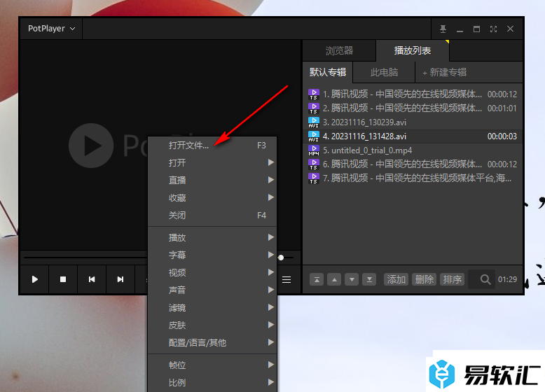Pin the PotPlayer window on top
545x392 pixels.
(443, 29)
